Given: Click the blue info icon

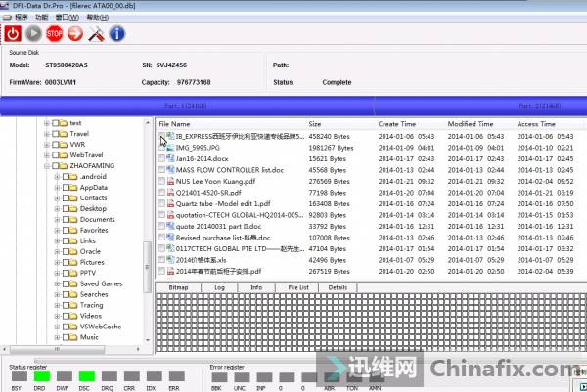Looking at the screenshot, I should [117, 34].
